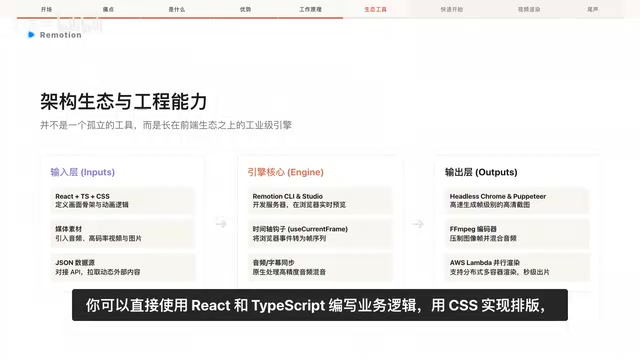Go to the 尾声 chapter tab
This screenshot has height=360, width=640.
(x=593, y=9)
